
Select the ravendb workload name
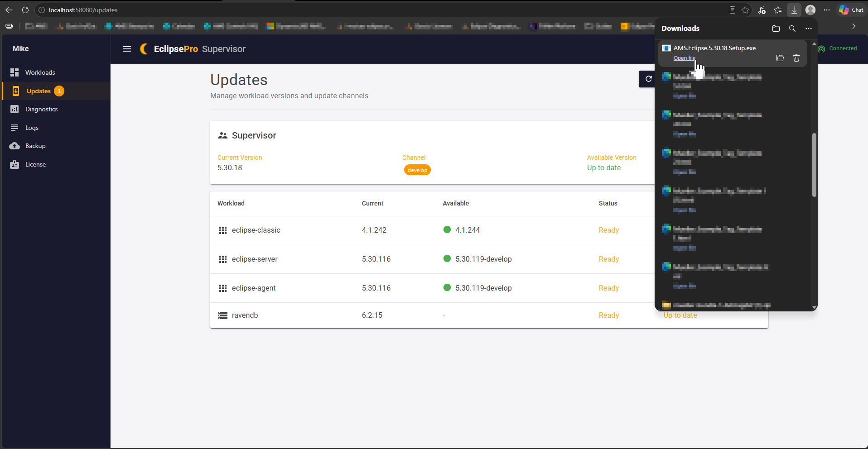(x=245, y=315)
